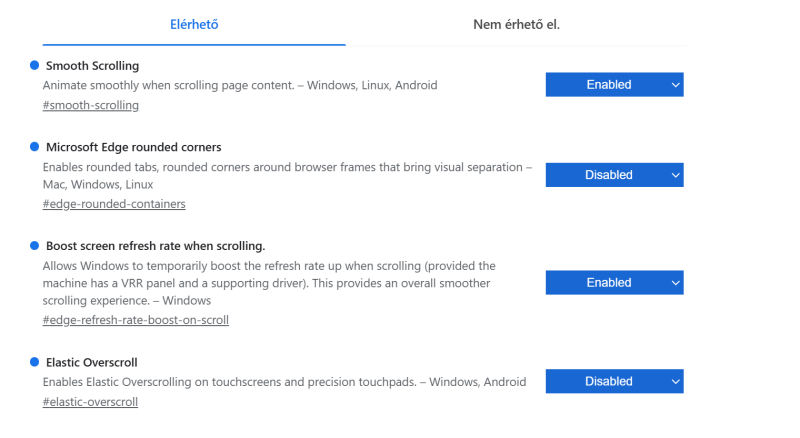This screenshot has width=800, height=438.
Task: Click the #edge-rounded-containers link
Action: point(114,204)
